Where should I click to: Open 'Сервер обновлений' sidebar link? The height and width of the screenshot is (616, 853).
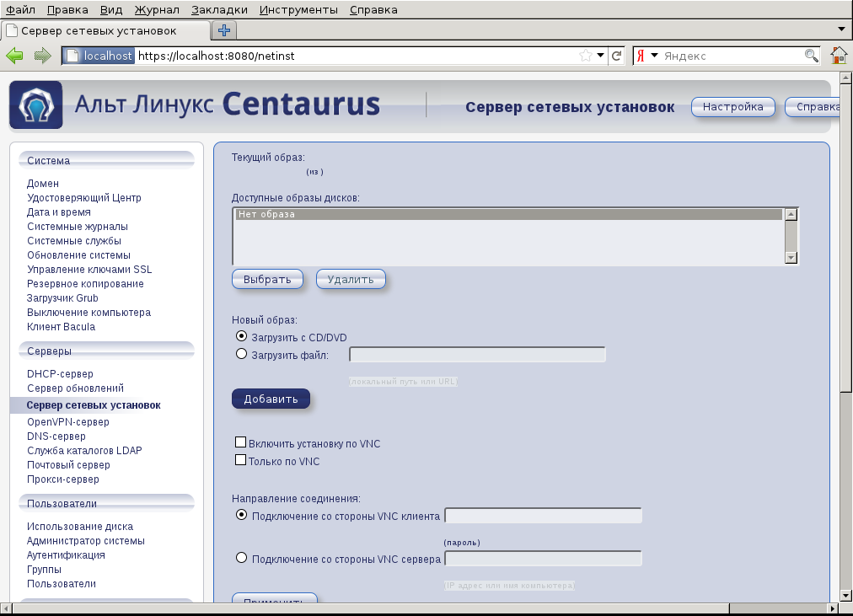click(x=76, y=388)
